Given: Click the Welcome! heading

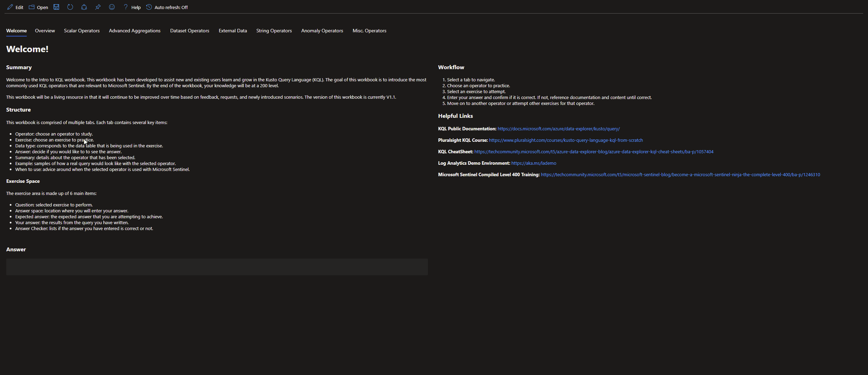Looking at the screenshot, I should [27, 49].
